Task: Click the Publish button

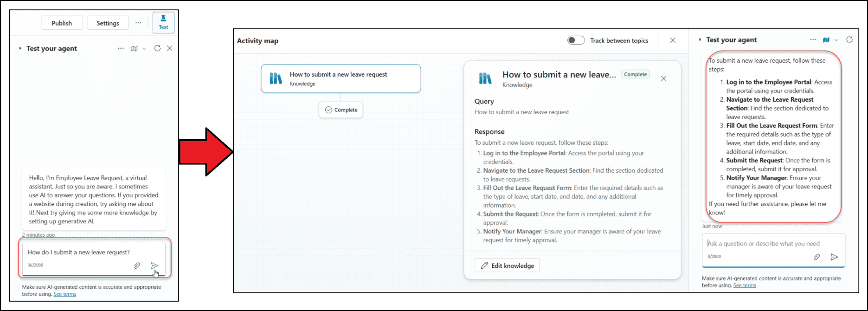Action: (62, 23)
